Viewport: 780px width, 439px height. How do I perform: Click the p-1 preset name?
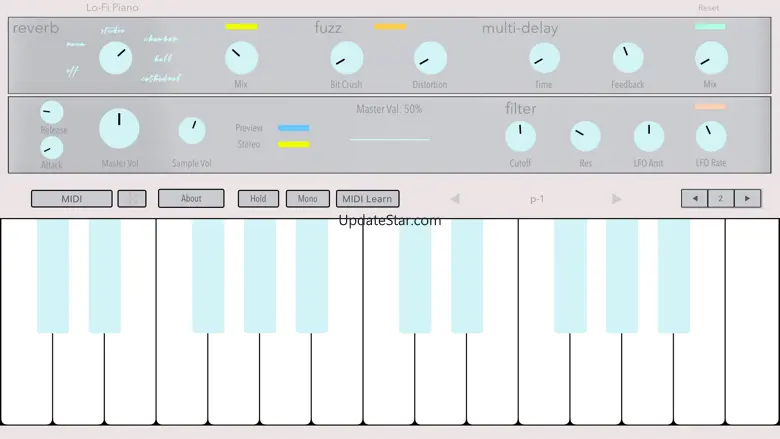(537, 199)
